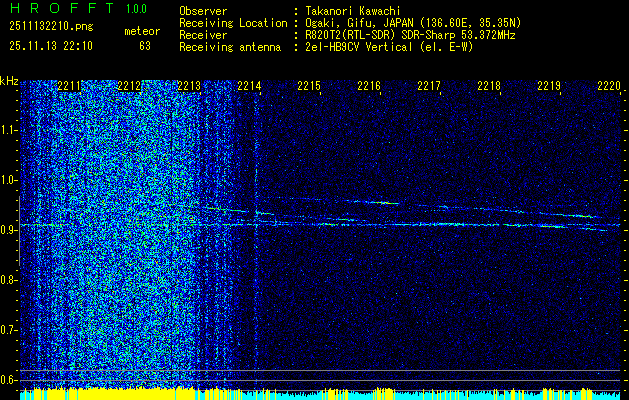The width and height of the screenshot is (629, 400).
Task: Click the 0.9 kHz axis label
Action: coord(8,230)
